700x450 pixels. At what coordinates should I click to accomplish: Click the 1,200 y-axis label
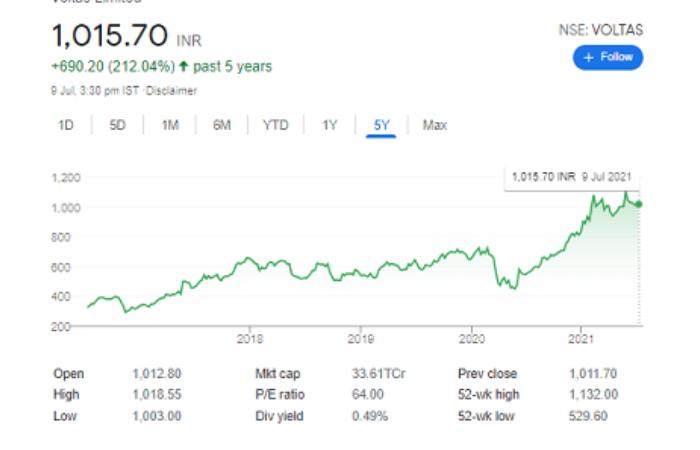pos(66,178)
